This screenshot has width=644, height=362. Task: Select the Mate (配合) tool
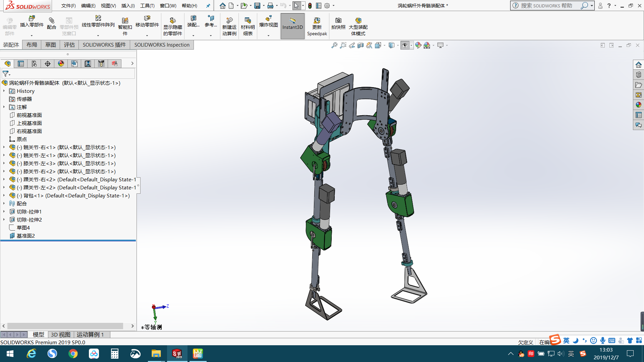pyautogui.click(x=51, y=21)
